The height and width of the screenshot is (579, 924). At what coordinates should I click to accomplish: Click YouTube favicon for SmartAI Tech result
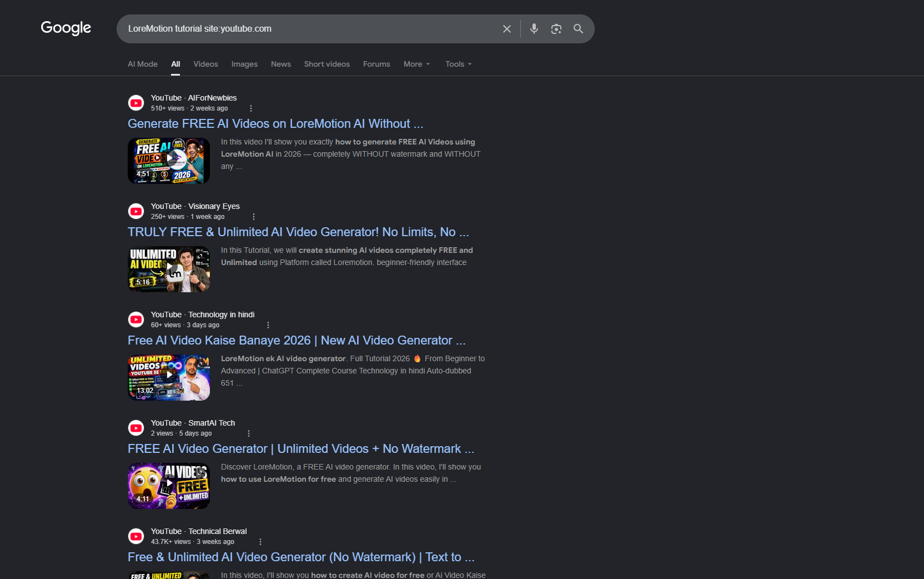pyautogui.click(x=136, y=428)
